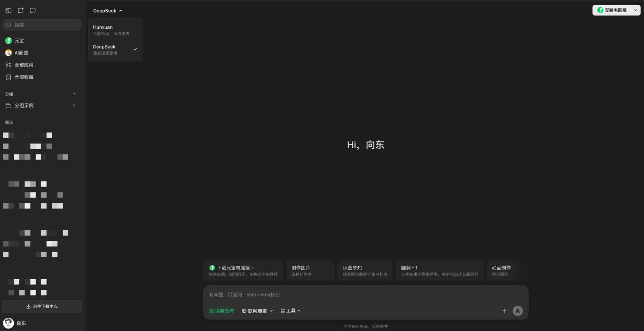This screenshot has width=644, height=331.
Task: Collapse the sidebar with the panel icon
Action: [x=8, y=10]
